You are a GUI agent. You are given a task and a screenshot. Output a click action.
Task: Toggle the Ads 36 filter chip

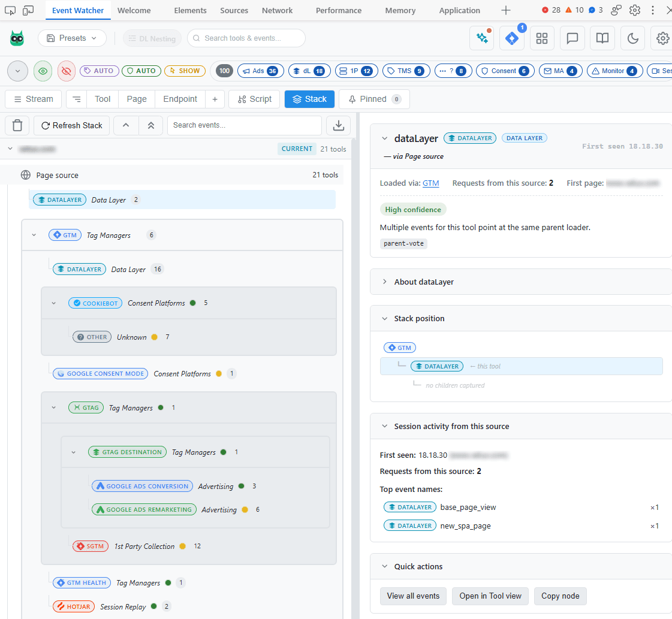(261, 71)
